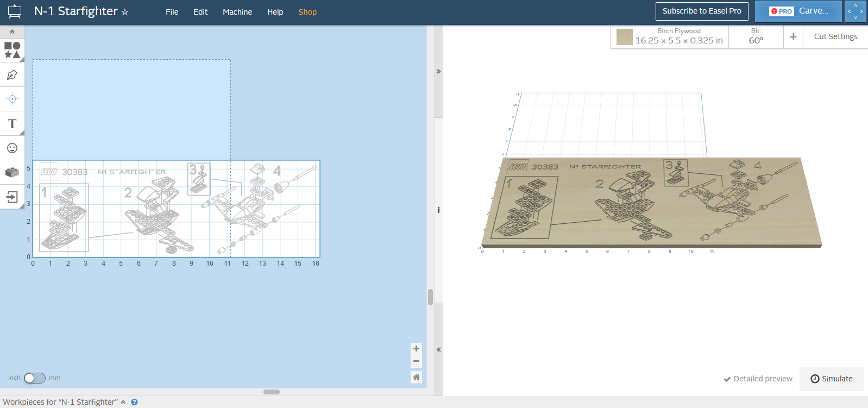Screen dimensions: 868x408
Task: Click the Simulate button
Action: pos(831,379)
